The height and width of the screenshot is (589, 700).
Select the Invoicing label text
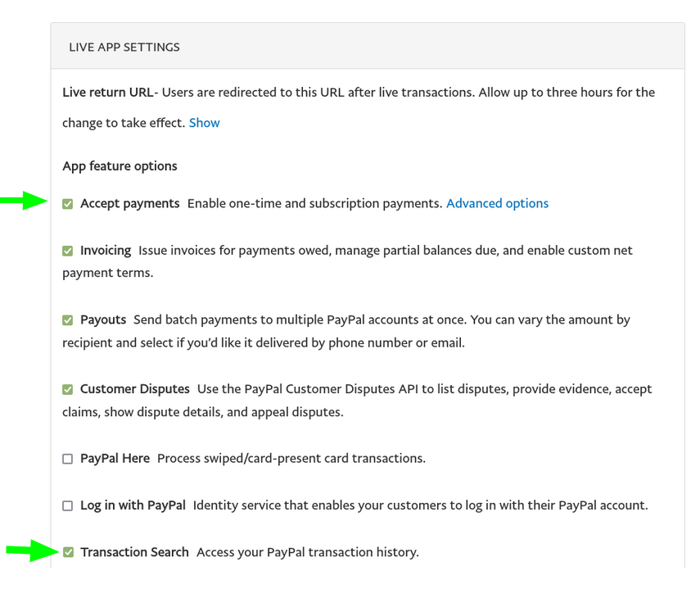tap(106, 250)
